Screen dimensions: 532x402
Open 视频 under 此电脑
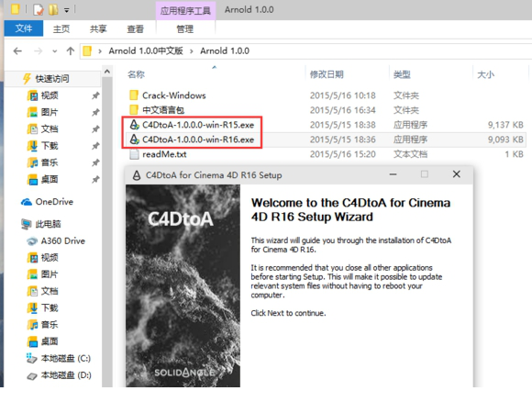click(x=50, y=258)
